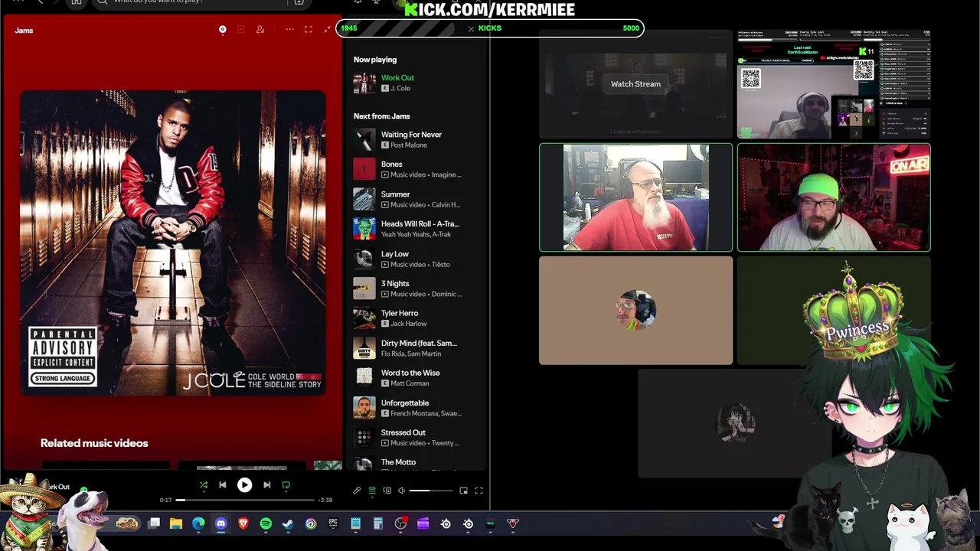Click the Dirty Mind track thumbnail
Image resolution: width=980 pixels, height=551 pixels.
coord(364,348)
